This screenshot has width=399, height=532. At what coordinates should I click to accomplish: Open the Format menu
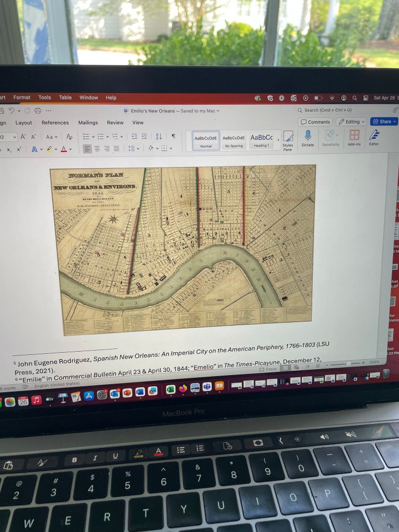(x=22, y=98)
